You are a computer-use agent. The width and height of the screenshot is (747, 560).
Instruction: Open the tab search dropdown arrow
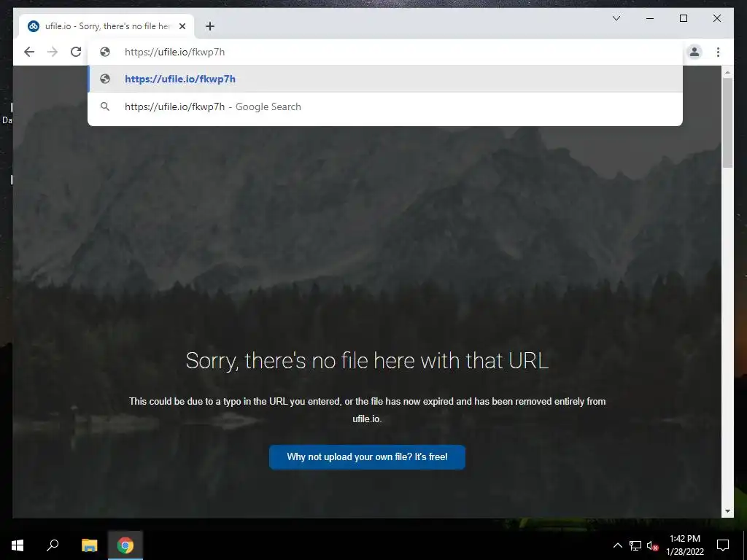coord(616,18)
